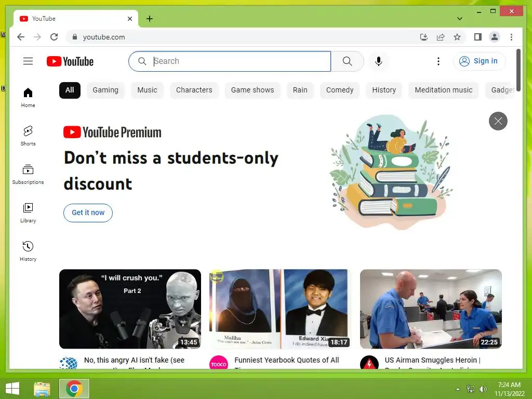Select the All filter chip
532x399 pixels.
[x=70, y=90]
